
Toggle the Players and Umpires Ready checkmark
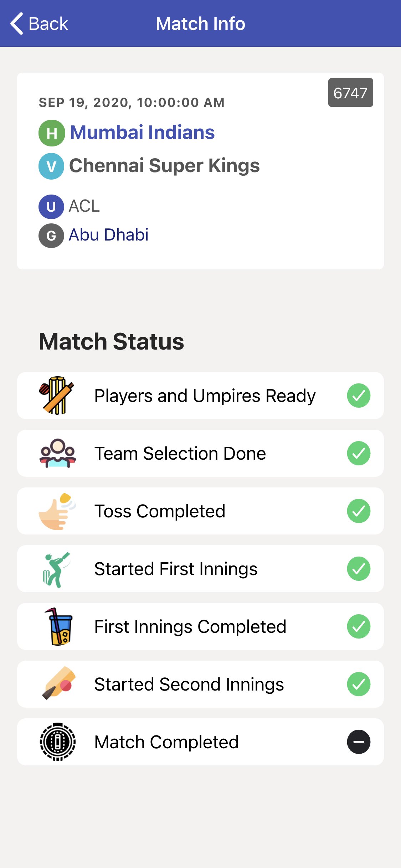[359, 396]
